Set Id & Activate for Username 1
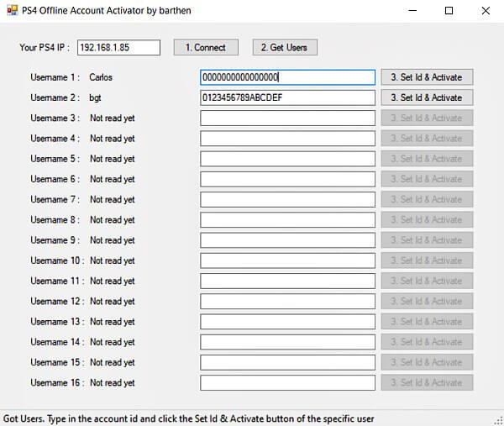The image size is (504, 426). tap(427, 77)
